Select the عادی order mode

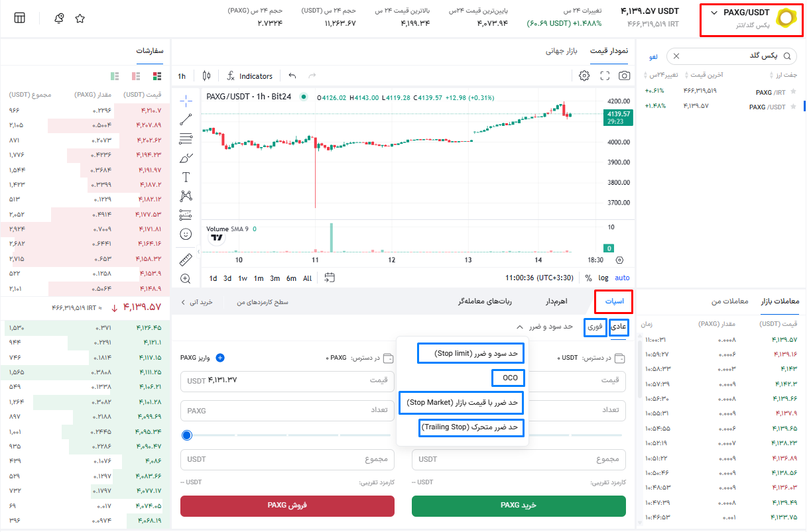pyautogui.click(x=618, y=327)
